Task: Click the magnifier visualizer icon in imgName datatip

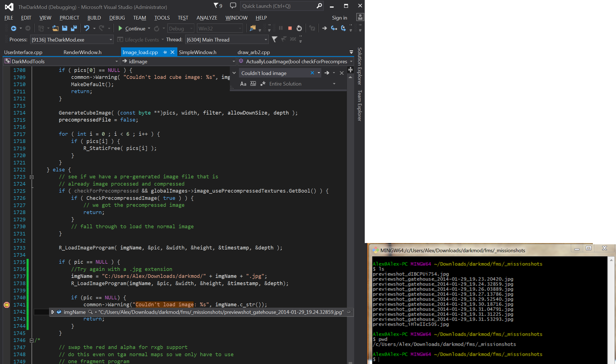Action: [91, 312]
